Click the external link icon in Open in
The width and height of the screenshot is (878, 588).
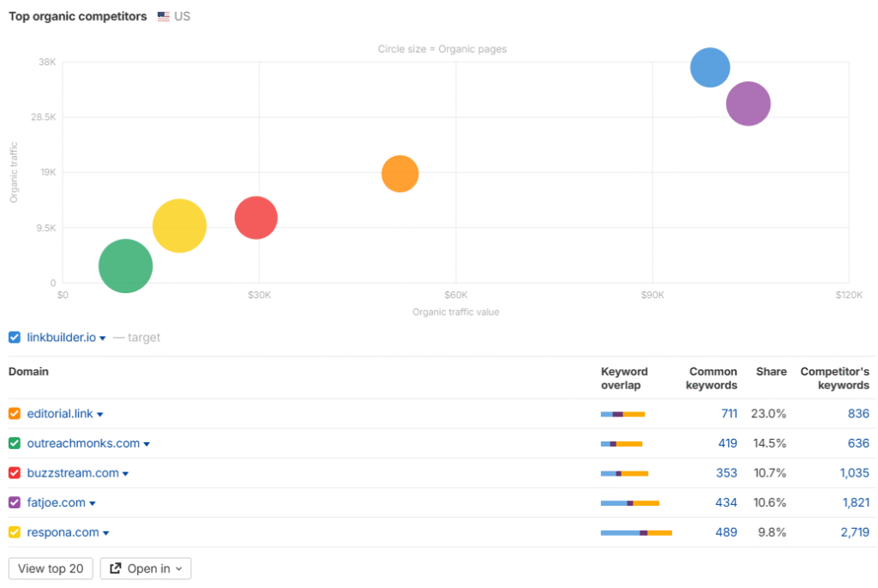[115, 568]
